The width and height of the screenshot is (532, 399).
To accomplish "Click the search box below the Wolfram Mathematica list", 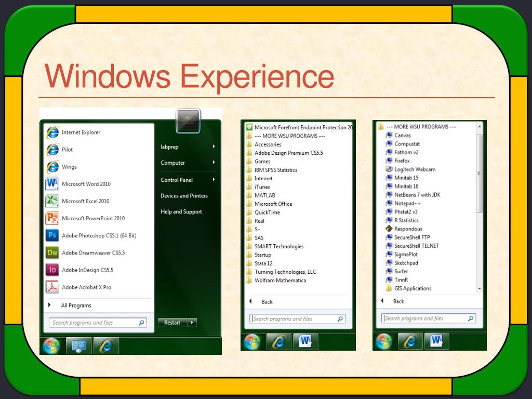I will (x=298, y=319).
